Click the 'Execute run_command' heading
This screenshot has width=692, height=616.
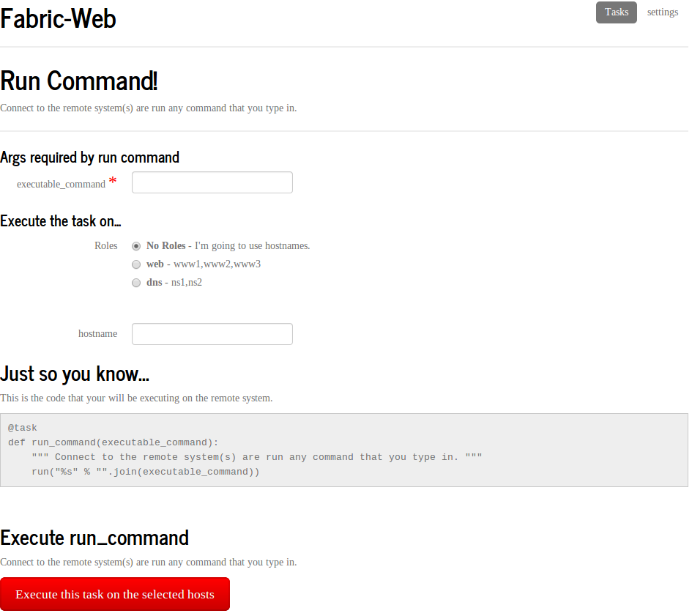coord(94,538)
